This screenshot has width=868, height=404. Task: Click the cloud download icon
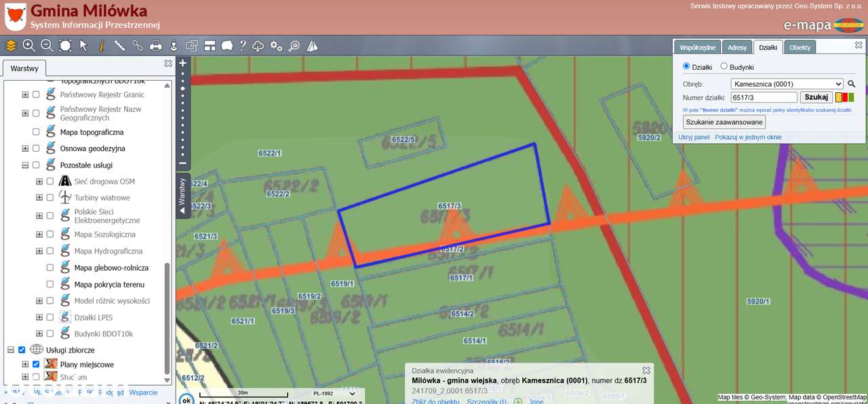tap(258, 45)
